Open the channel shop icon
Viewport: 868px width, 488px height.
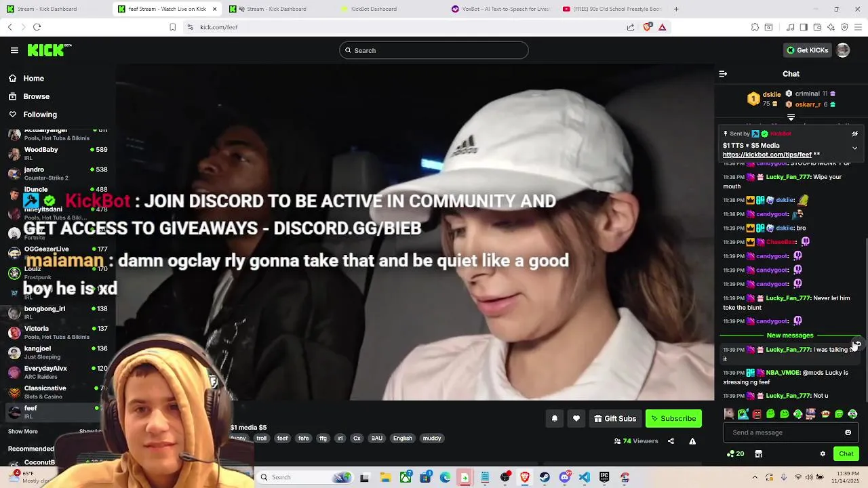pyautogui.click(x=758, y=454)
